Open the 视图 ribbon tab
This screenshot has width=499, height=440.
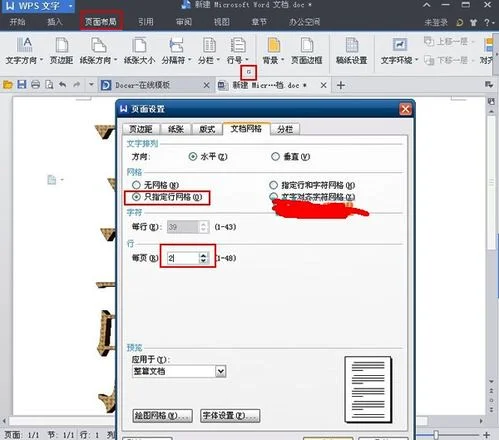point(222,22)
